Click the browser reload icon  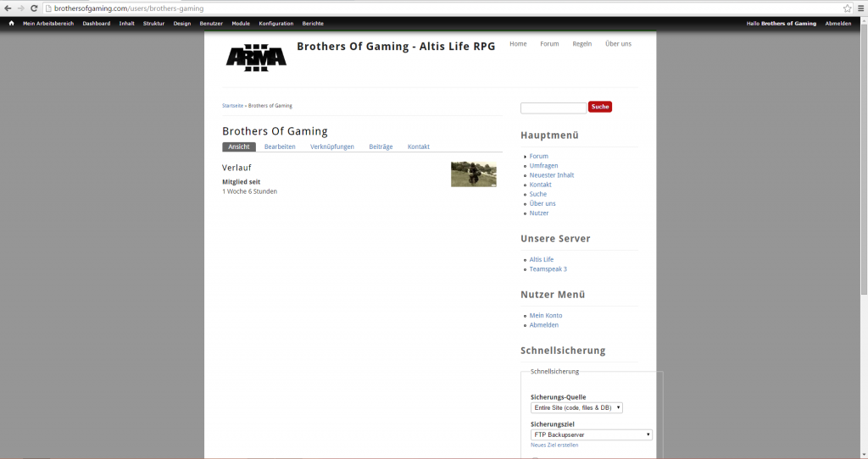pyautogui.click(x=34, y=8)
